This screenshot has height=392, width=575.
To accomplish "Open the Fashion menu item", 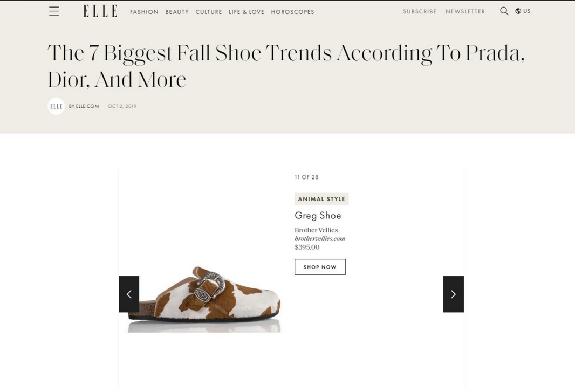I will pyautogui.click(x=144, y=12).
